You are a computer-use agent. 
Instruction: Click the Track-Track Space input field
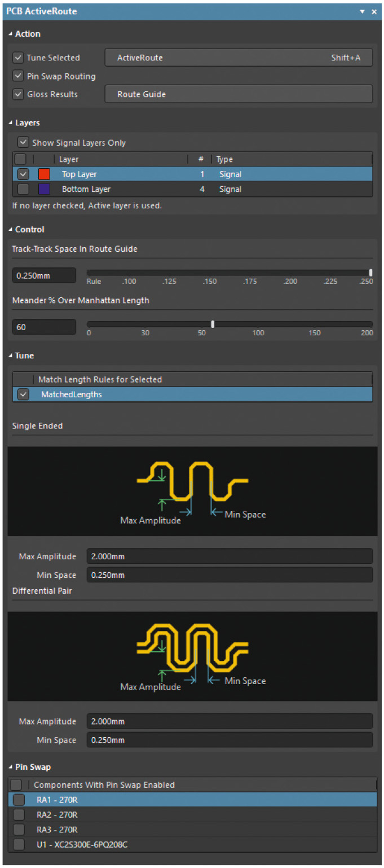click(x=44, y=275)
